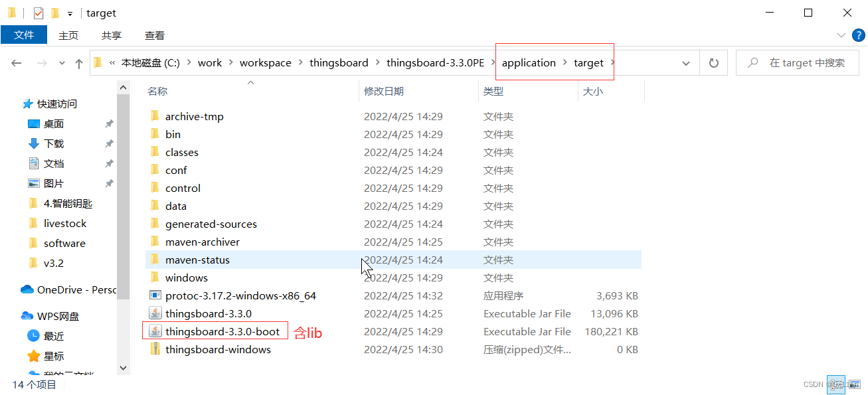Expand breadcrumb chevron after application
This screenshot has width=868, height=395.
(x=565, y=63)
